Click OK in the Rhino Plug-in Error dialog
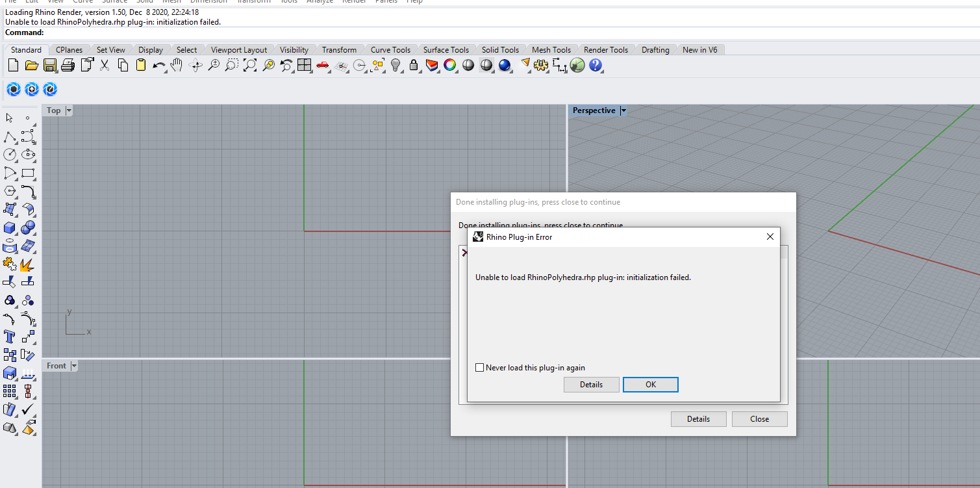The height and width of the screenshot is (488, 980). tap(651, 385)
